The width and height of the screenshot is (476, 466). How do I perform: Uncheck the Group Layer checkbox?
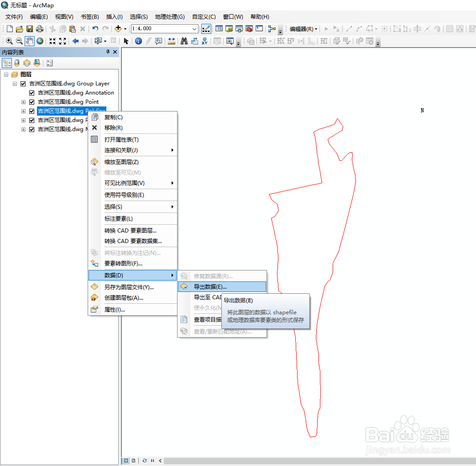(23, 84)
